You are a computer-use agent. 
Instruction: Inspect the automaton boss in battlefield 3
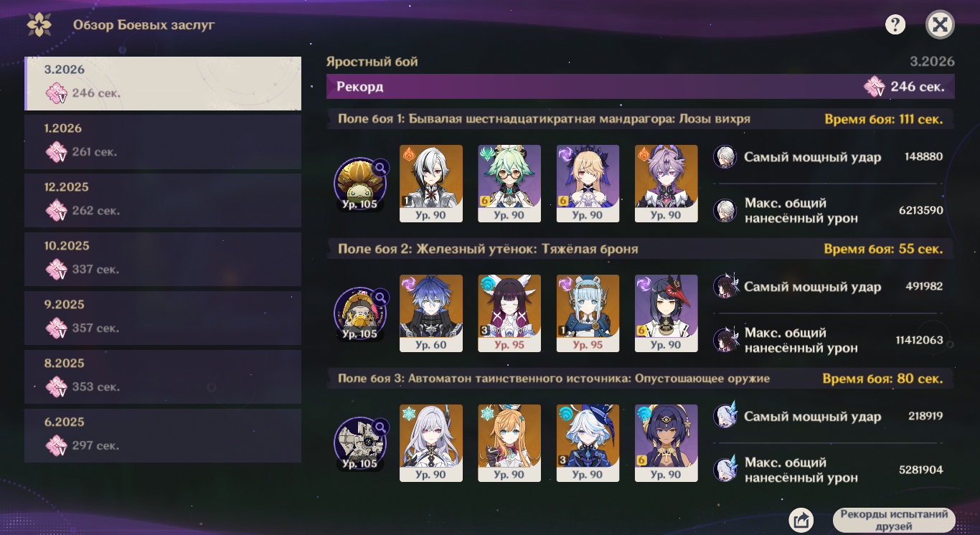click(x=360, y=444)
